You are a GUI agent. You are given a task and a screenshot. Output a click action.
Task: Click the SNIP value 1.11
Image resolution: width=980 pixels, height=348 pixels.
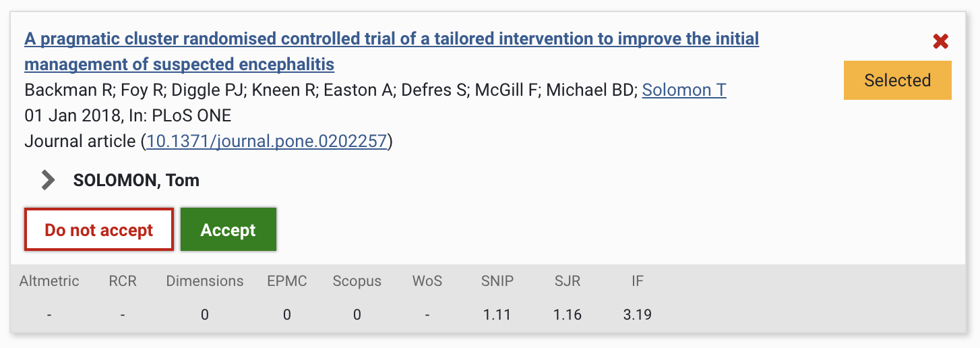coord(497,314)
